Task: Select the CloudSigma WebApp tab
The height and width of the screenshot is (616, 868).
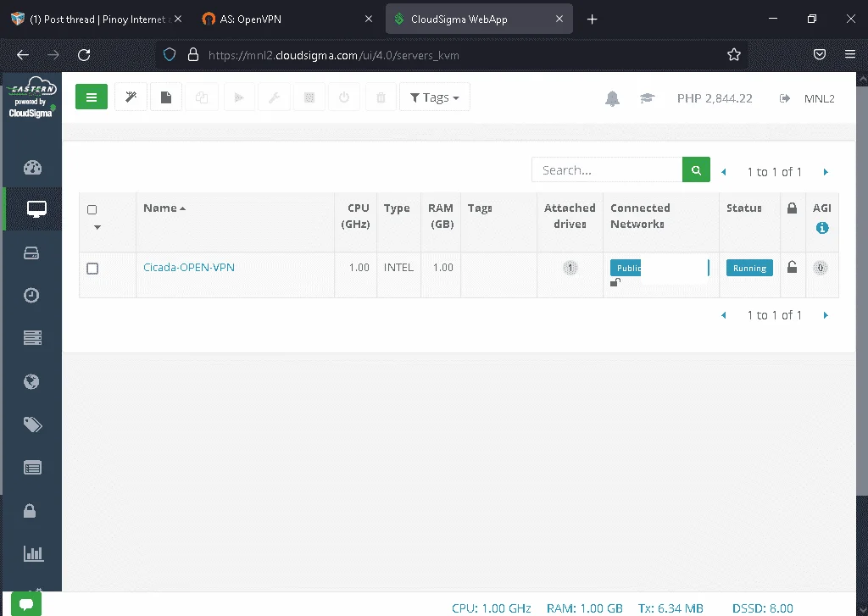Action: click(480, 19)
